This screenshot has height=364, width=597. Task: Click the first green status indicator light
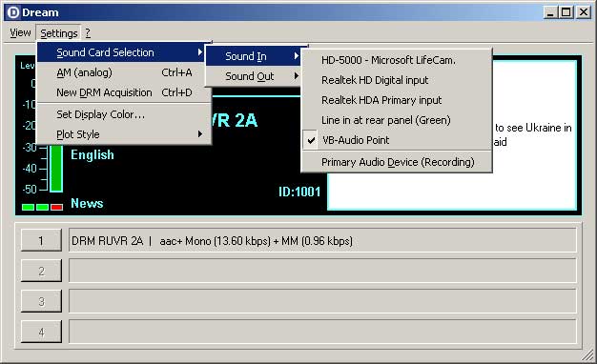[29, 208]
